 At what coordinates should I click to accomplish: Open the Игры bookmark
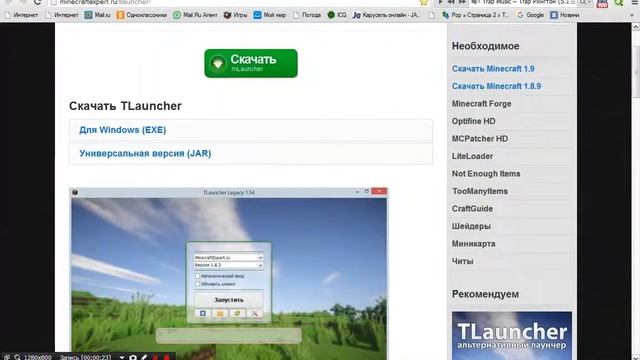[236, 15]
